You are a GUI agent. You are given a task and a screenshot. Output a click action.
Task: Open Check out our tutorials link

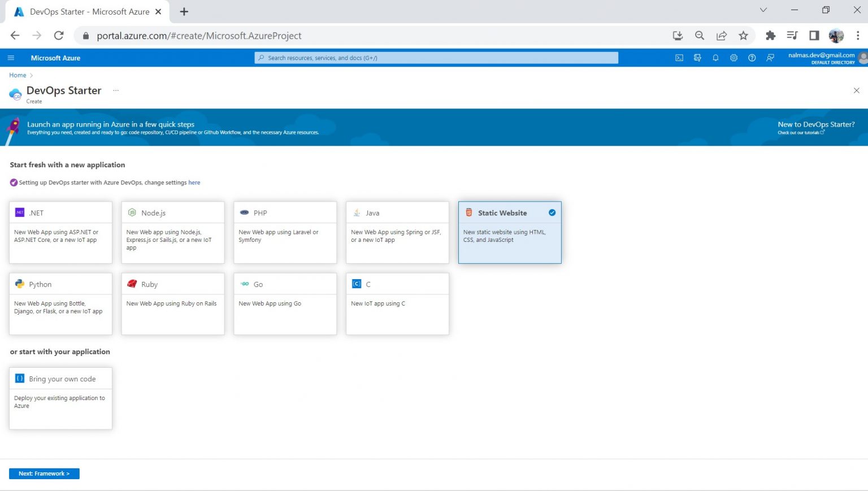[800, 133]
